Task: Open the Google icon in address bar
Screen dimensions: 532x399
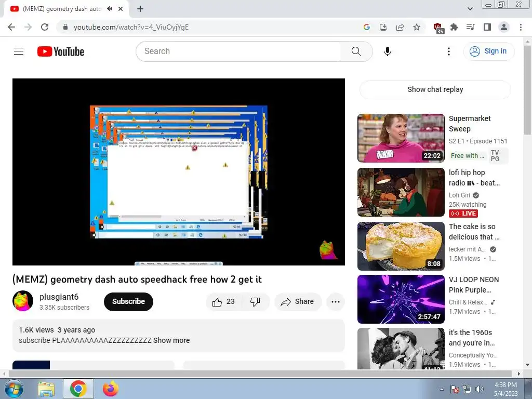Action: 366,27
